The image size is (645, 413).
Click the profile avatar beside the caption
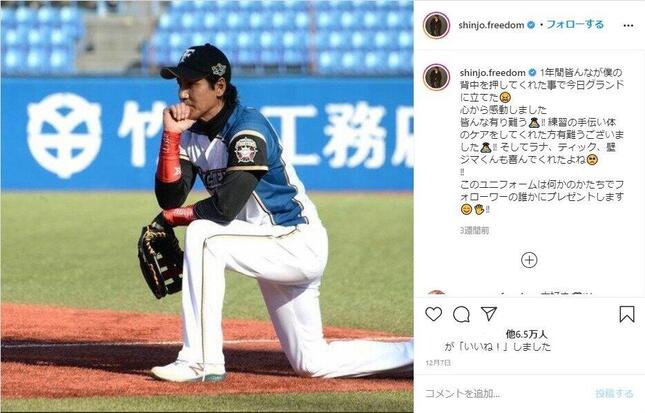point(436,77)
